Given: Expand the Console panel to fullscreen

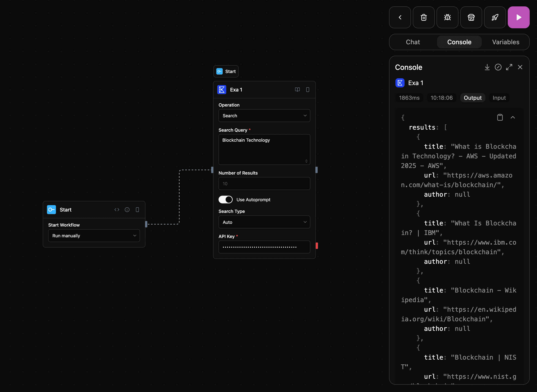Looking at the screenshot, I should [x=509, y=67].
